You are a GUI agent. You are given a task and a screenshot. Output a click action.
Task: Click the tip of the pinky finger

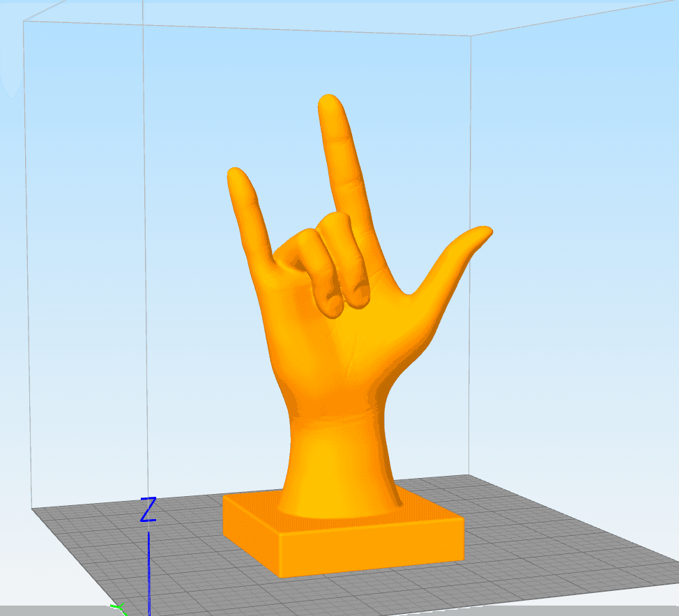tap(236, 176)
